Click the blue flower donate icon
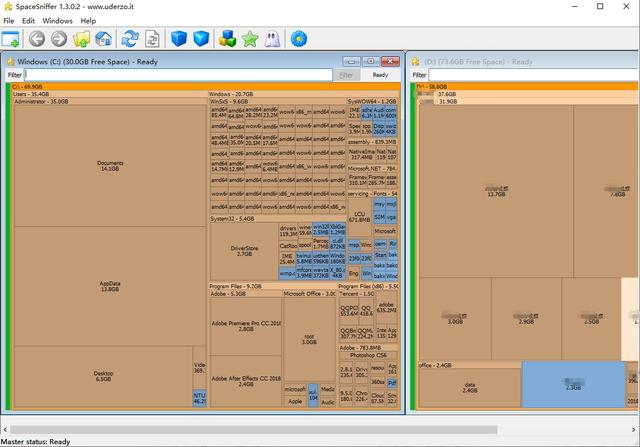Viewport: 640px width, 447px height. 298,39
